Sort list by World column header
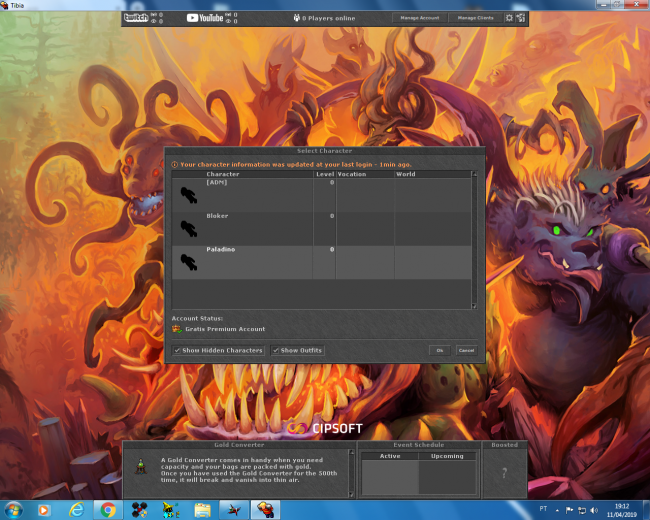 [433, 174]
